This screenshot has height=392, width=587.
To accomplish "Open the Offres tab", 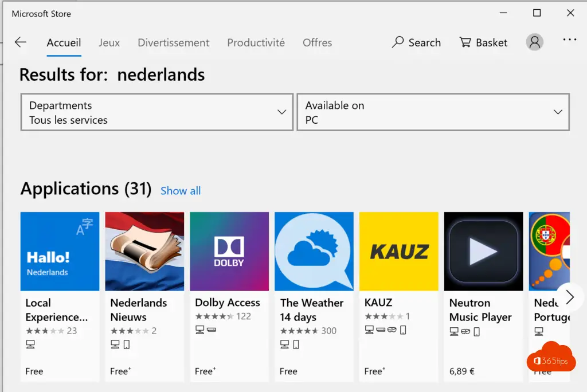I will tap(318, 42).
